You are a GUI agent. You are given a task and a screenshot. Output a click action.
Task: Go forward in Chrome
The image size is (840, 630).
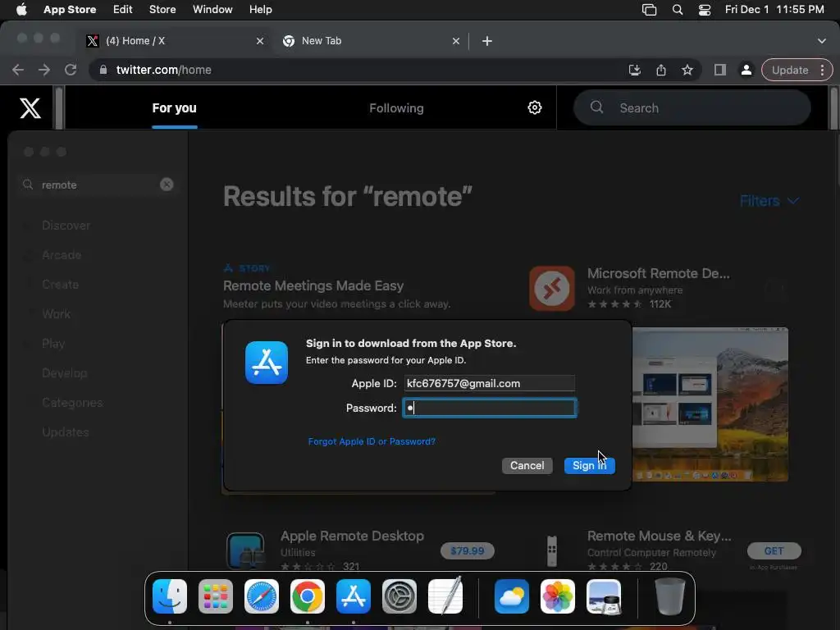44,70
